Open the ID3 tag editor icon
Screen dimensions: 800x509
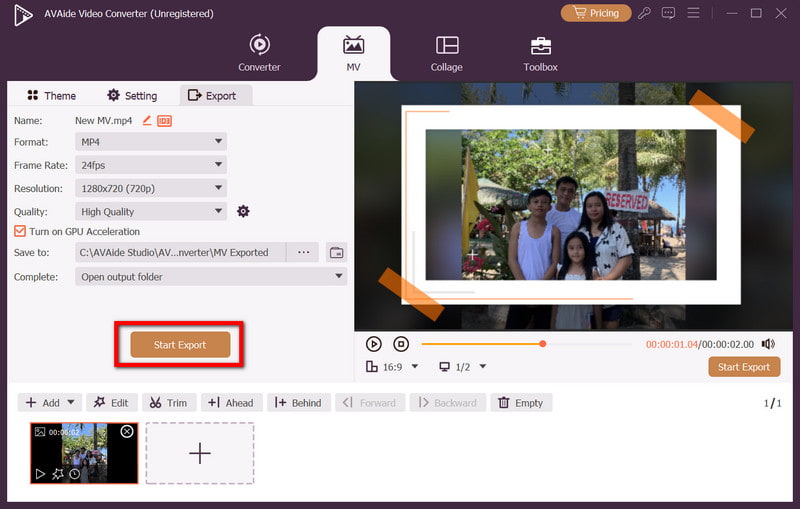click(x=164, y=121)
